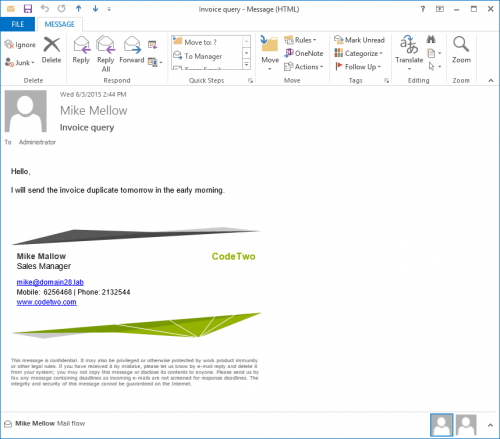This screenshot has height=439, width=500.
Task: Click the 'Sales Manager' signature line
Action: [44, 266]
